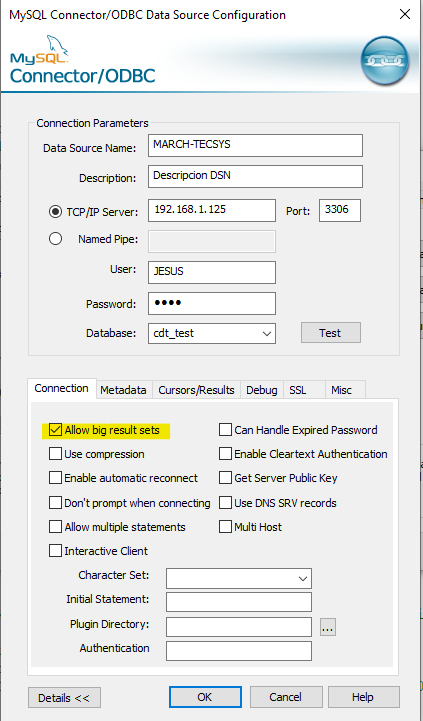Collapse options with Details << button
Screen dimensions: 423x721
pyautogui.click(x=64, y=698)
